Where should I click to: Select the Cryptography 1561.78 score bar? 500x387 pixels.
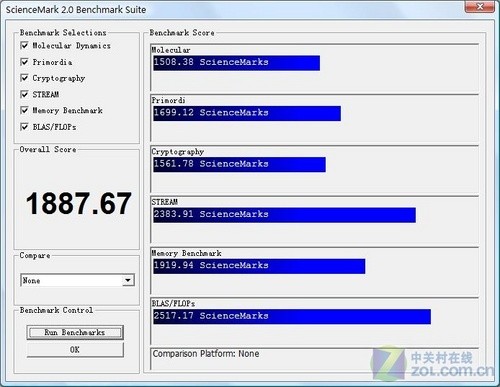point(239,165)
